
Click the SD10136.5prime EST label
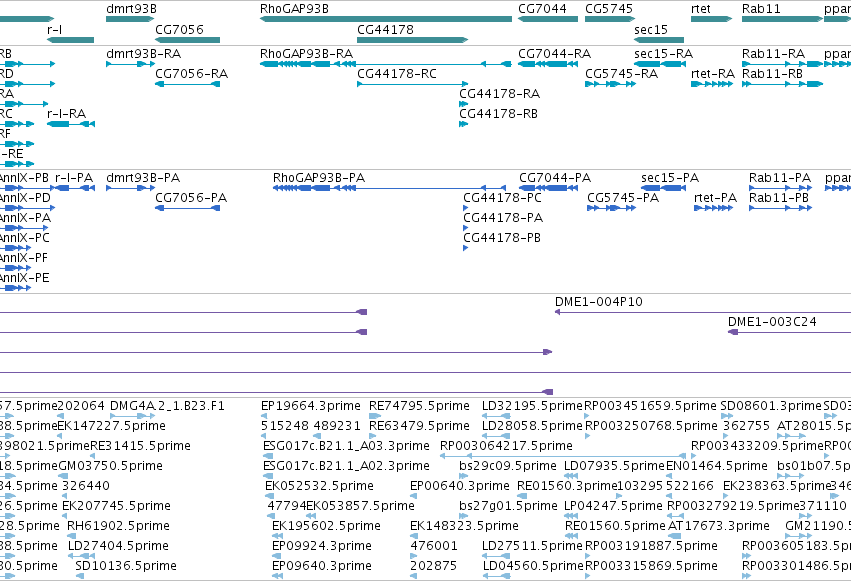click(126, 566)
